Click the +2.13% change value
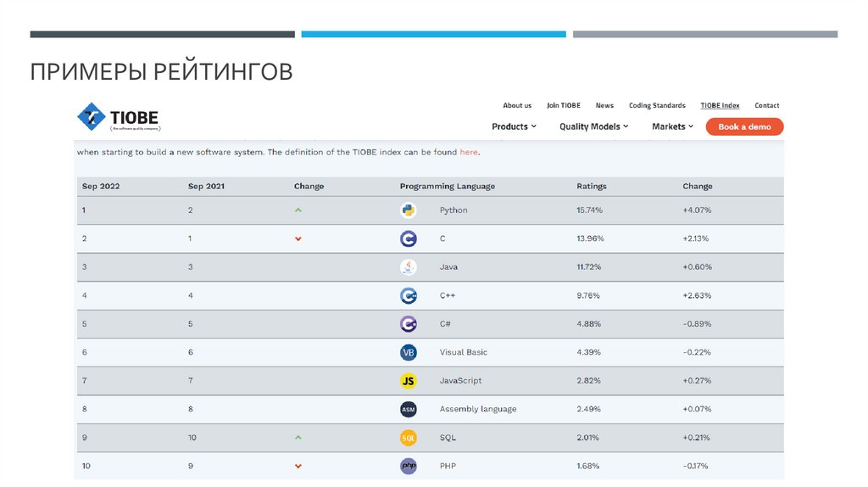This screenshot has width=868, height=487. coord(696,238)
